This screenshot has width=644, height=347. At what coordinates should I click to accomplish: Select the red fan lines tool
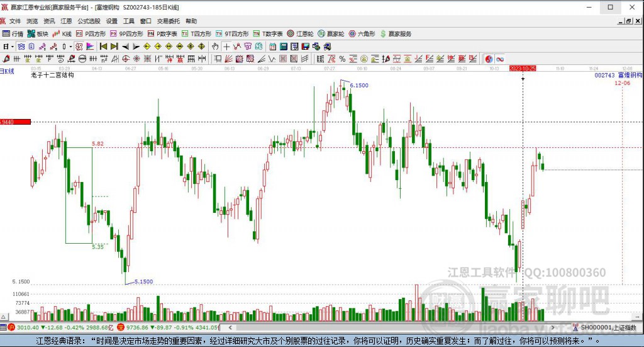(x=228, y=59)
